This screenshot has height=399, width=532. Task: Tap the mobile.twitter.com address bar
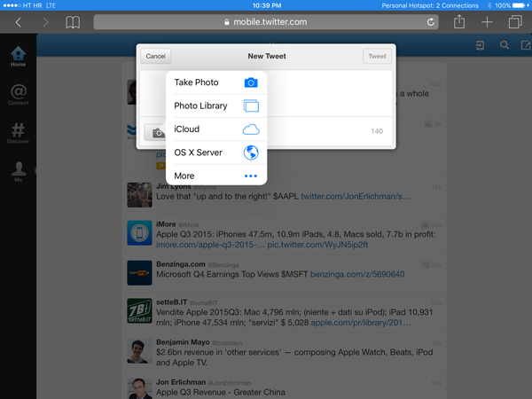click(x=266, y=22)
